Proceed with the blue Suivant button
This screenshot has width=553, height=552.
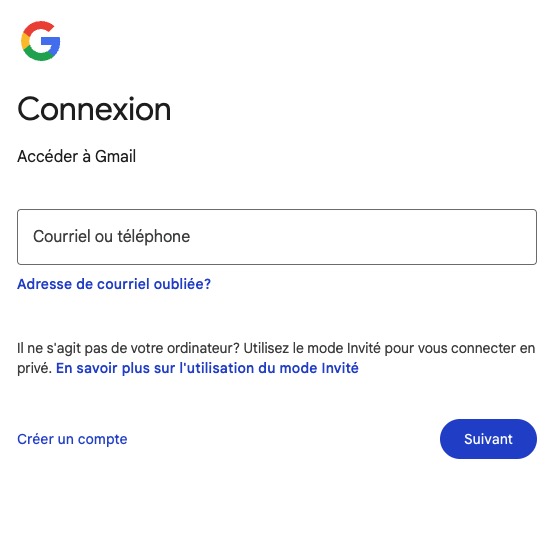click(x=488, y=439)
